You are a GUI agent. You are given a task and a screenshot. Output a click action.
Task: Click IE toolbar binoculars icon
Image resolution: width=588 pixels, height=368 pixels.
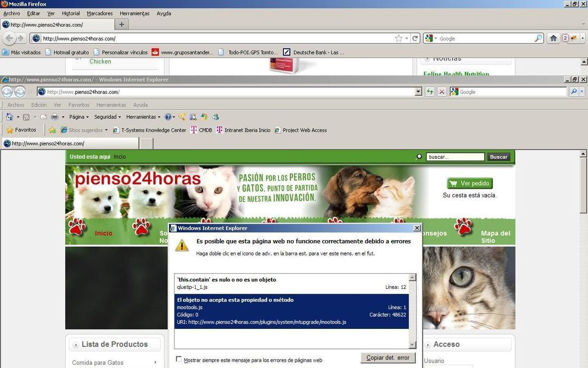[x=193, y=117]
